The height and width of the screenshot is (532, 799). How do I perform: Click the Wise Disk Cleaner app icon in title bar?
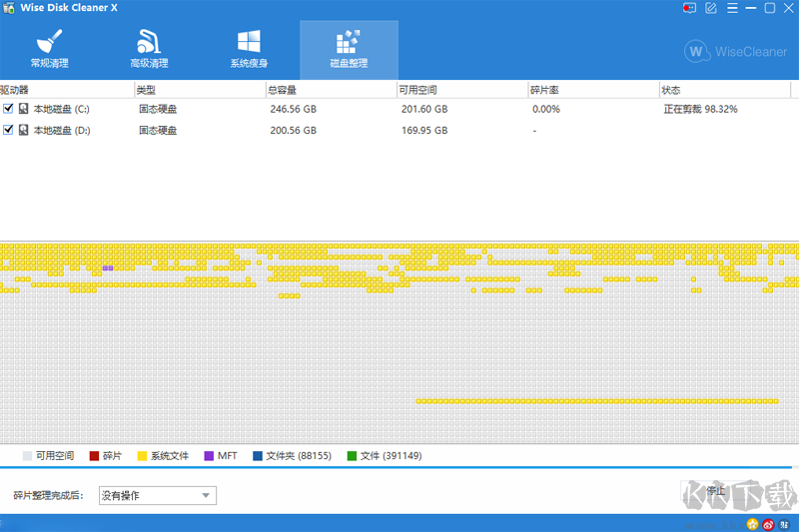(9, 8)
